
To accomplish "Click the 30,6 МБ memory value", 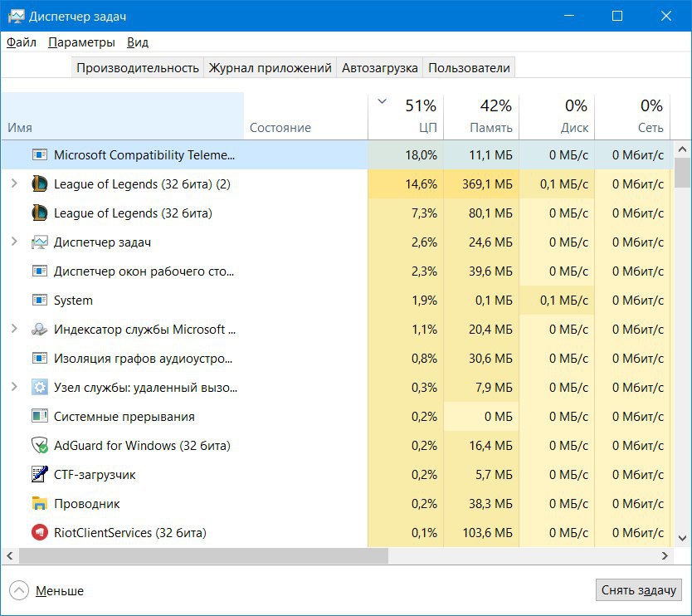I will [x=490, y=359].
